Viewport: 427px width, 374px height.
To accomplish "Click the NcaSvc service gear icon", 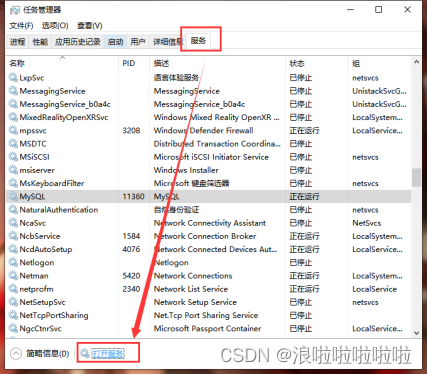I will pos(13,223).
